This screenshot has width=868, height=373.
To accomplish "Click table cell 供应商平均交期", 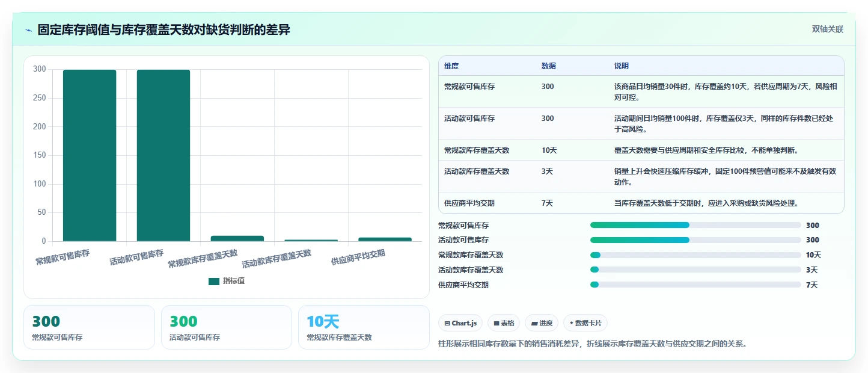I will click(469, 203).
